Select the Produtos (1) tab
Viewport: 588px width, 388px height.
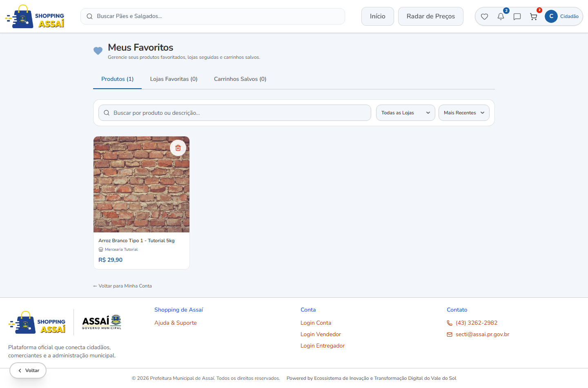(x=117, y=79)
